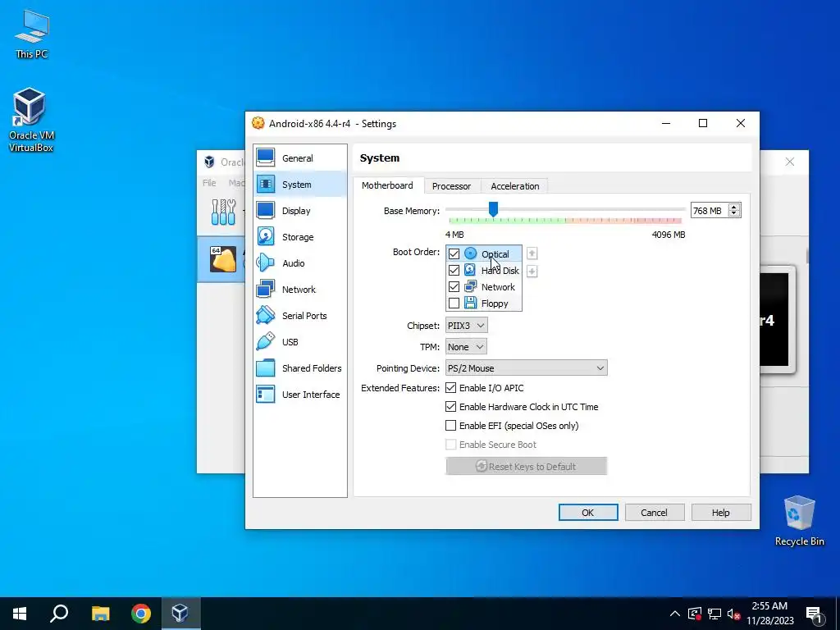840x630 pixels.
Task: Click the muted volume tray icon
Action: coord(733,614)
